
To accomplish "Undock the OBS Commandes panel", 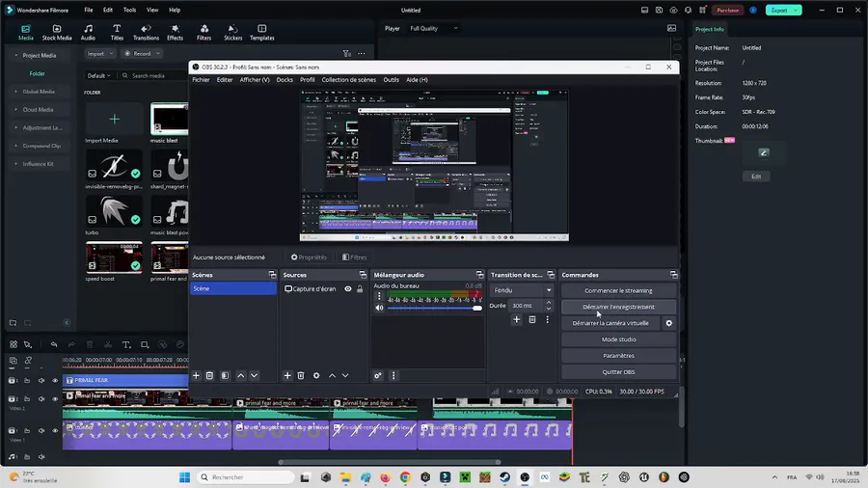I will click(x=674, y=275).
